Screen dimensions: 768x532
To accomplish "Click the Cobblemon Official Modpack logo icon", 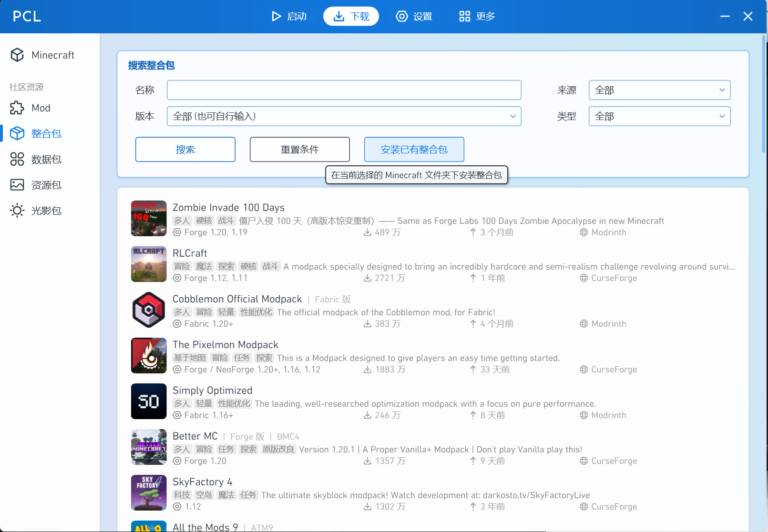I will (x=149, y=310).
